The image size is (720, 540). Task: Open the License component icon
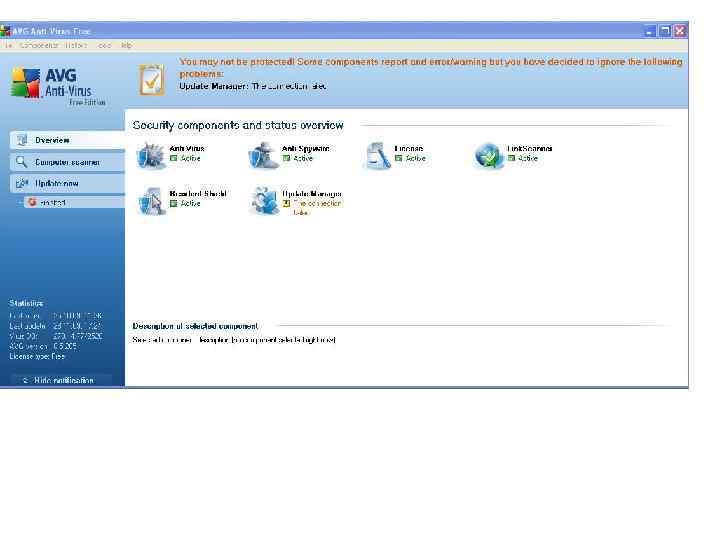(x=377, y=156)
